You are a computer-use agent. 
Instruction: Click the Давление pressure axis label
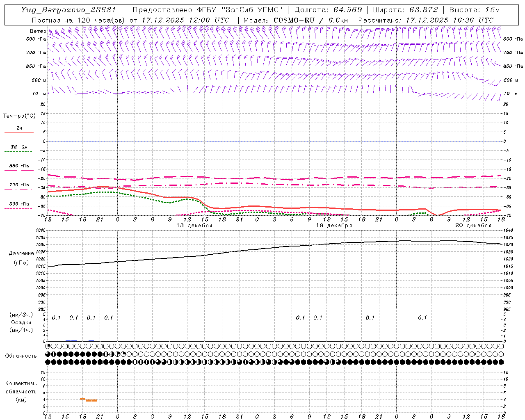pyautogui.click(x=21, y=253)
